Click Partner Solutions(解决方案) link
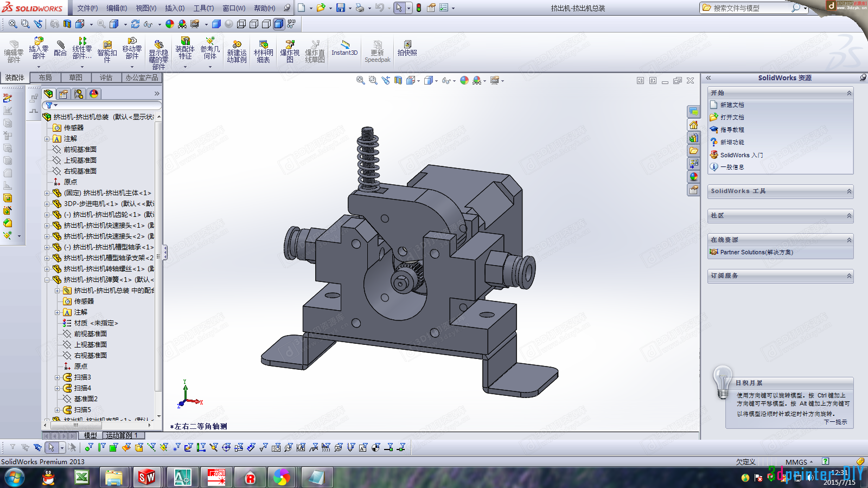868x488 pixels. tap(757, 252)
